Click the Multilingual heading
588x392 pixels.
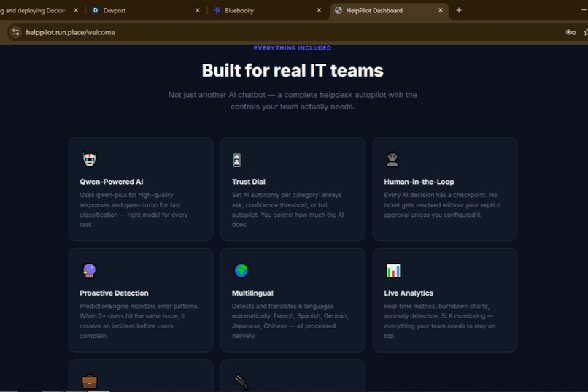[252, 293]
